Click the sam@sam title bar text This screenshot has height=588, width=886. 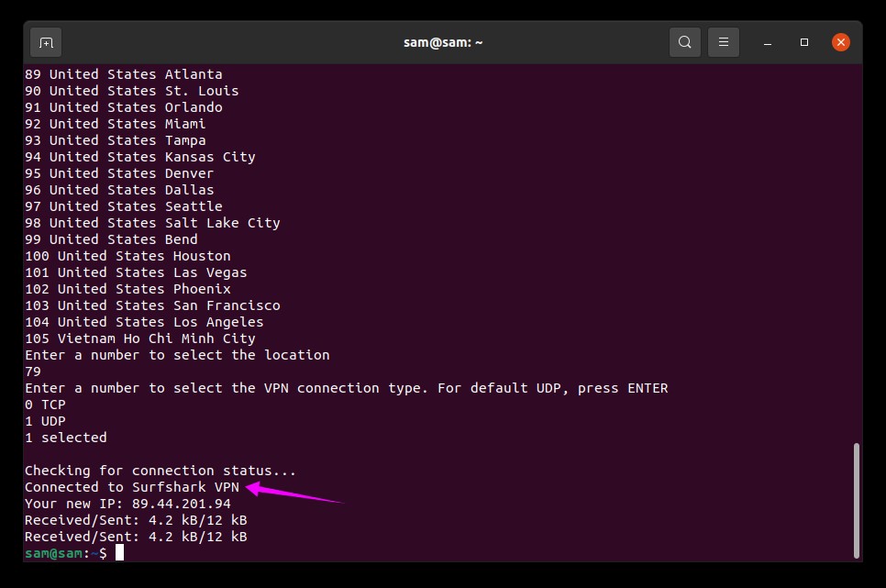443,42
